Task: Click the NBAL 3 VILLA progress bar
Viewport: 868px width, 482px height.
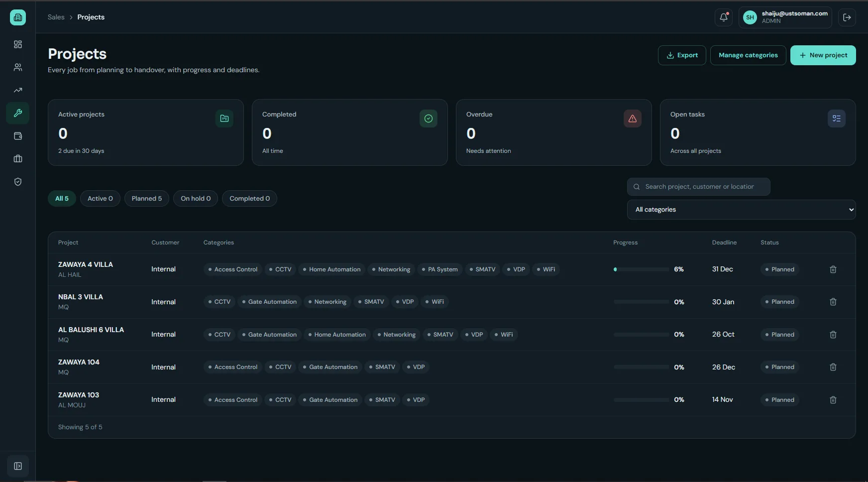Action: click(x=642, y=302)
